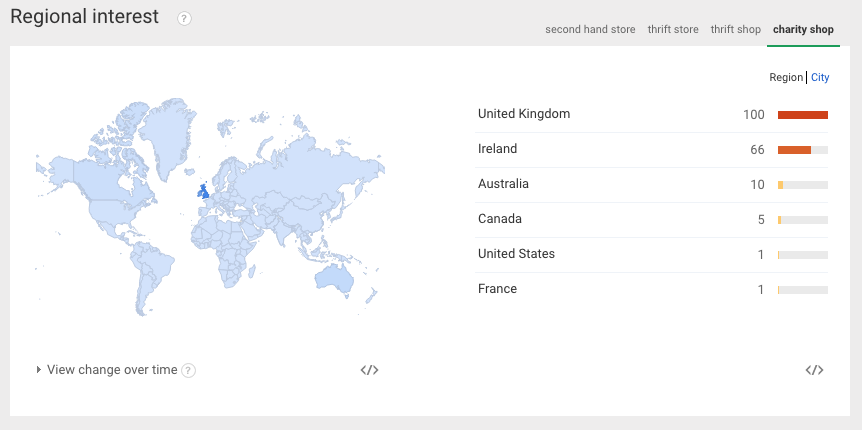Click the help icon beside Regional interest
The width and height of the screenshot is (862, 430).
pyautogui.click(x=184, y=19)
